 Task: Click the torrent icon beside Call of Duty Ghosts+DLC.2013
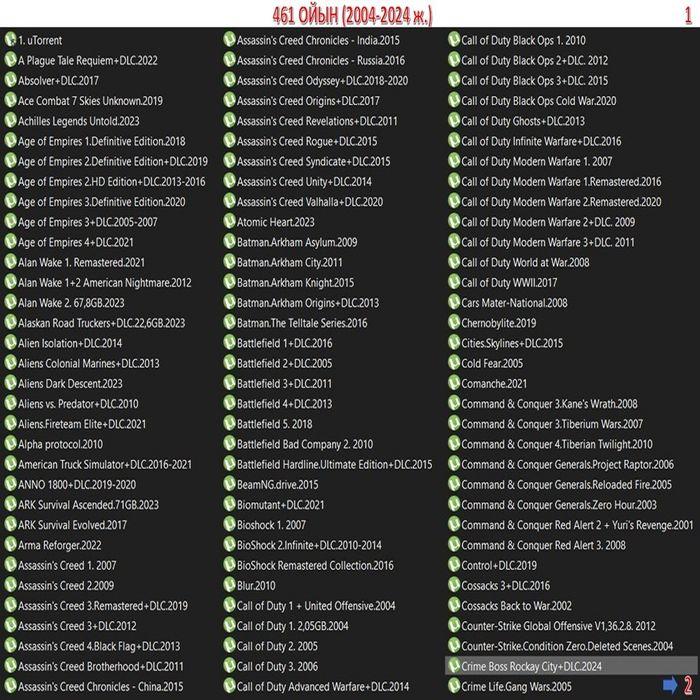(454, 121)
